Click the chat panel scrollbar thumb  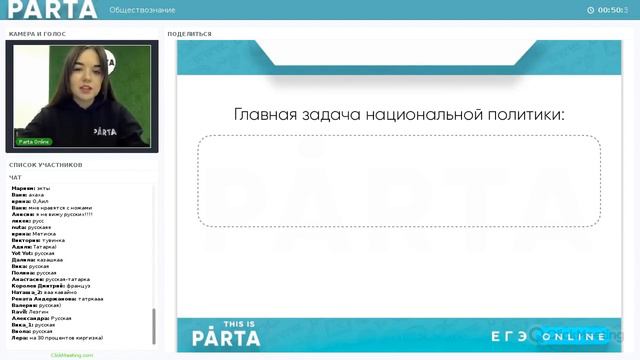click(154, 327)
